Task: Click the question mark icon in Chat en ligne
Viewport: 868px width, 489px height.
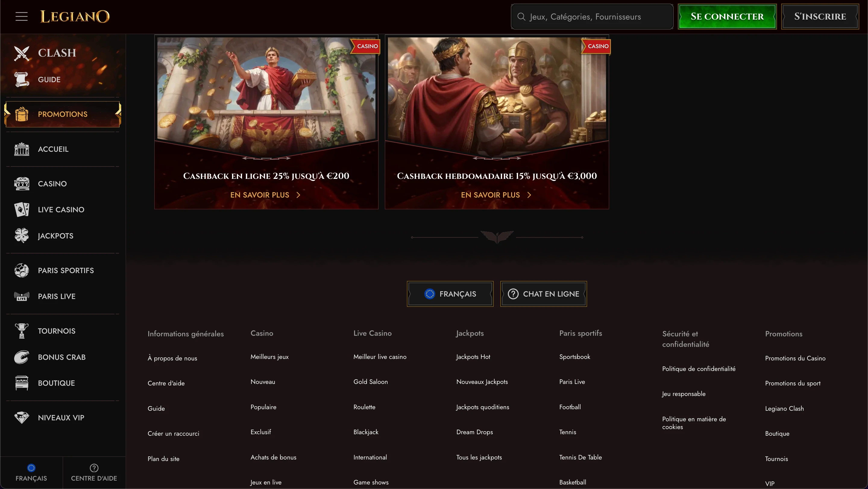Action: pos(513,294)
